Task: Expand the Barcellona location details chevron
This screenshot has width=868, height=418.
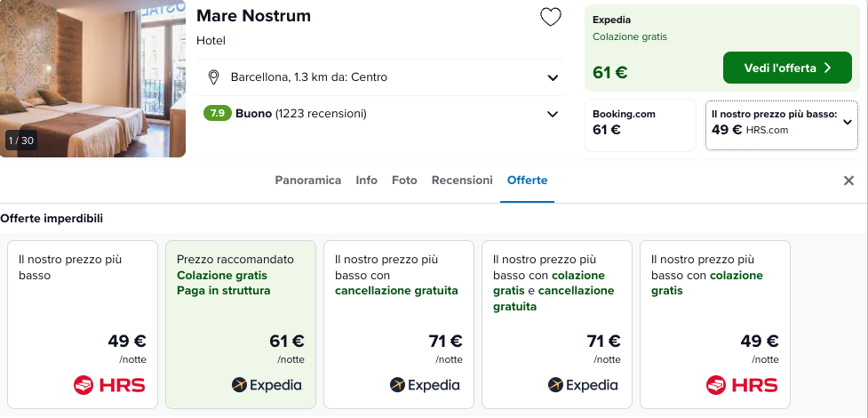Action: (x=553, y=77)
